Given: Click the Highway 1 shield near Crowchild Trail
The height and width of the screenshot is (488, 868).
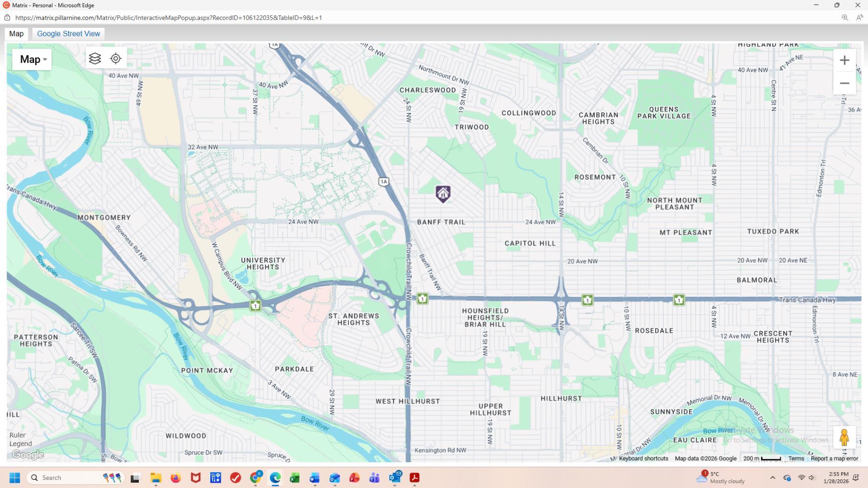Looking at the screenshot, I should pos(422,299).
